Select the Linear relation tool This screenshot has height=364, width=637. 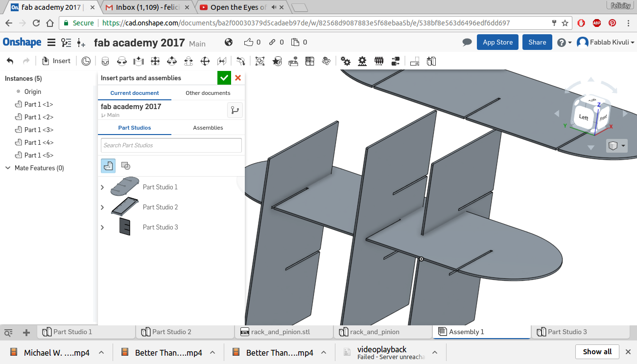tap(396, 61)
